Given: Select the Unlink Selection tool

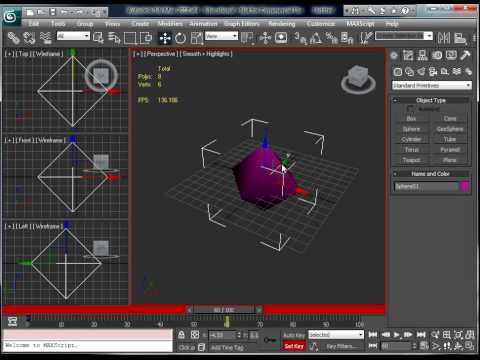Looking at the screenshot, I should click(29, 38).
